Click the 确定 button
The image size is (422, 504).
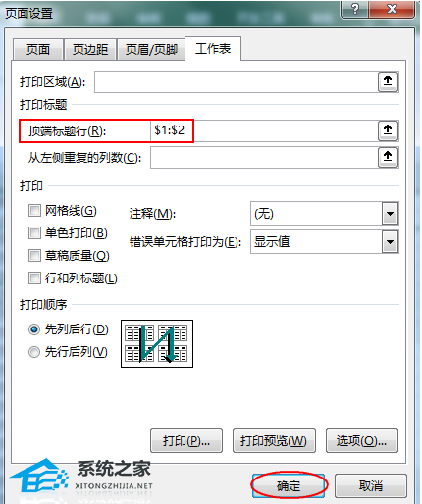coord(289,486)
